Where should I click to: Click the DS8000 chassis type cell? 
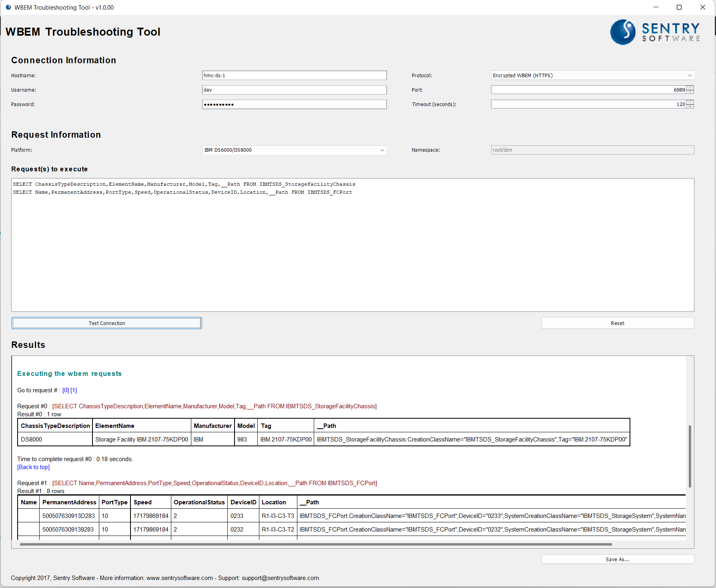[55, 439]
